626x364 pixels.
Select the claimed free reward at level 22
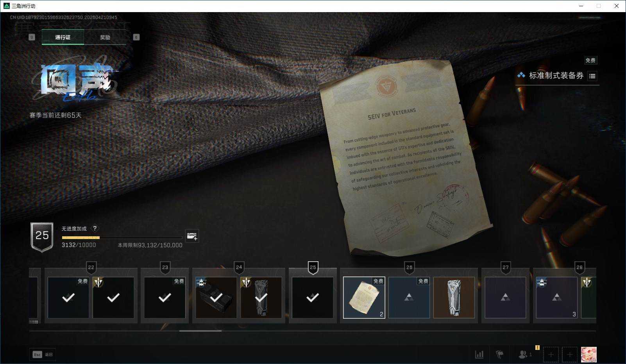pyautogui.click(x=68, y=298)
